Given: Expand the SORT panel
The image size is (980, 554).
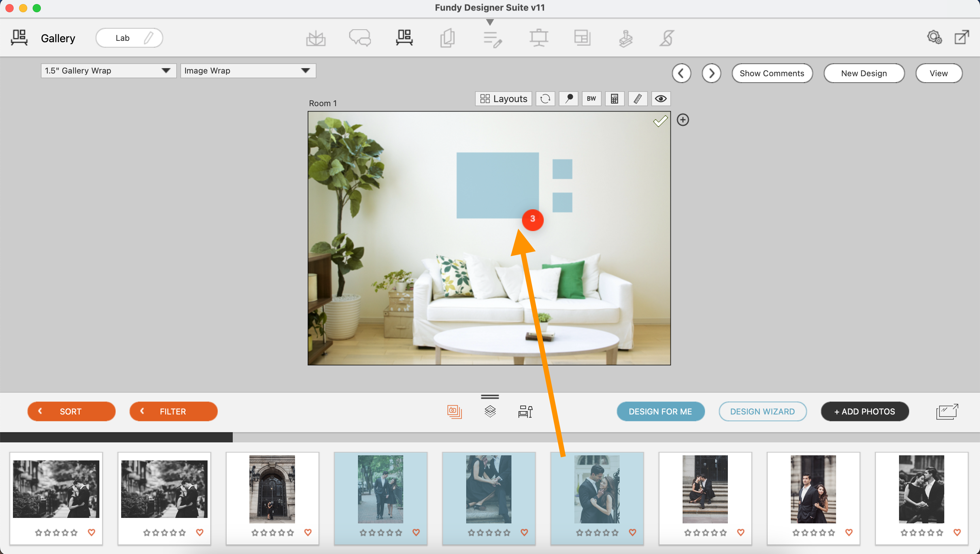Looking at the screenshot, I should 71,411.
